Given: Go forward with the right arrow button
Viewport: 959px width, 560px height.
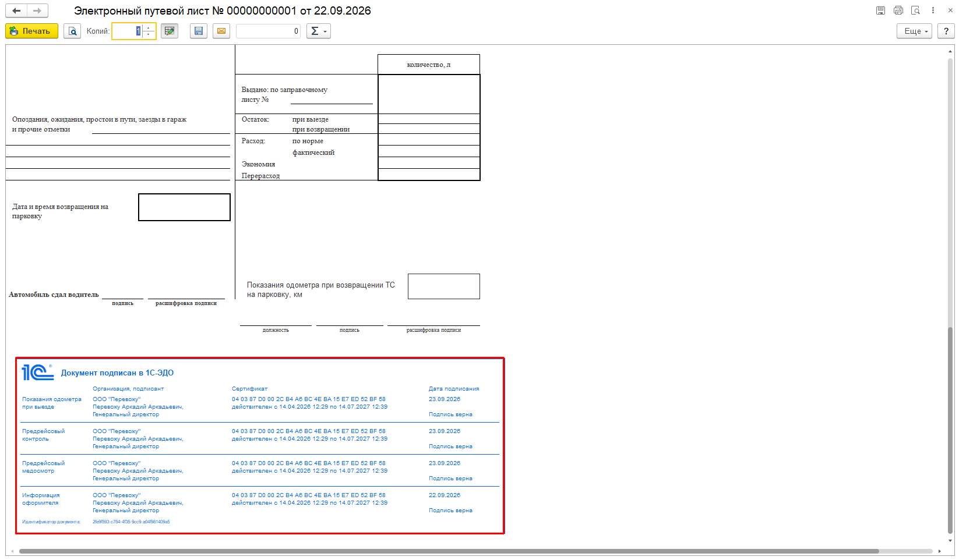Looking at the screenshot, I should (x=37, y=10).
